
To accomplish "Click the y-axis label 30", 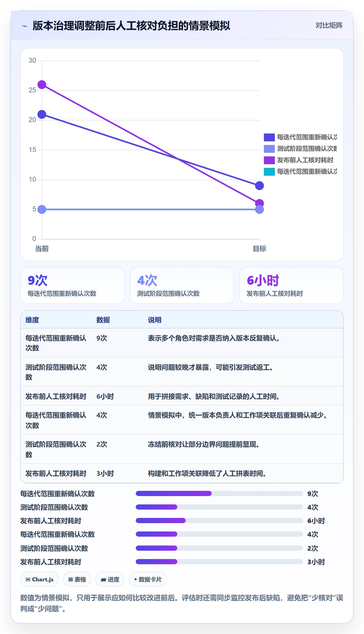I will pyautogui.click(x=32, y=60).
